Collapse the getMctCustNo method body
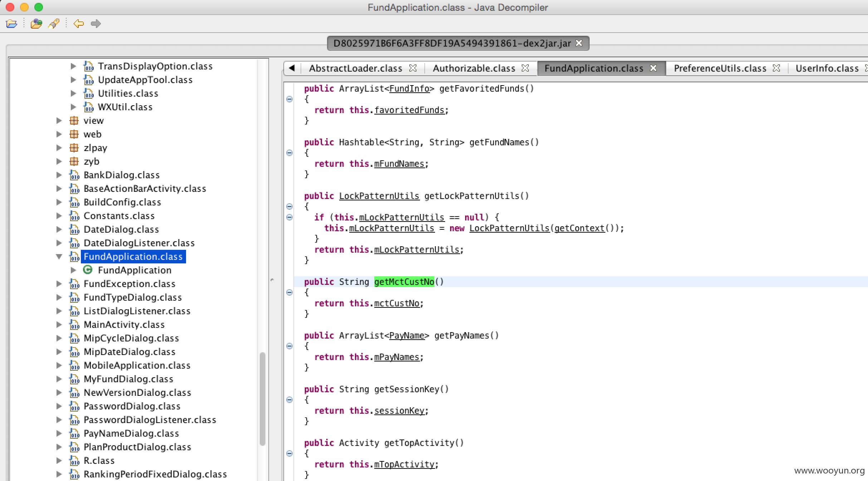This screenshot has height=481, width=868. (289, 292)
